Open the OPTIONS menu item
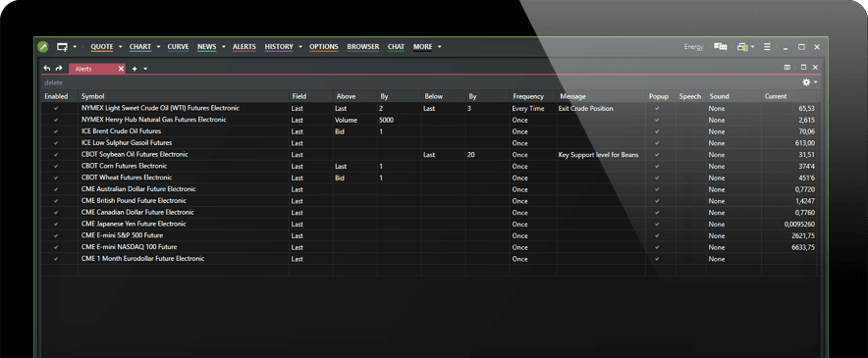Screen dimensions: 868x358 pos(324,47)
